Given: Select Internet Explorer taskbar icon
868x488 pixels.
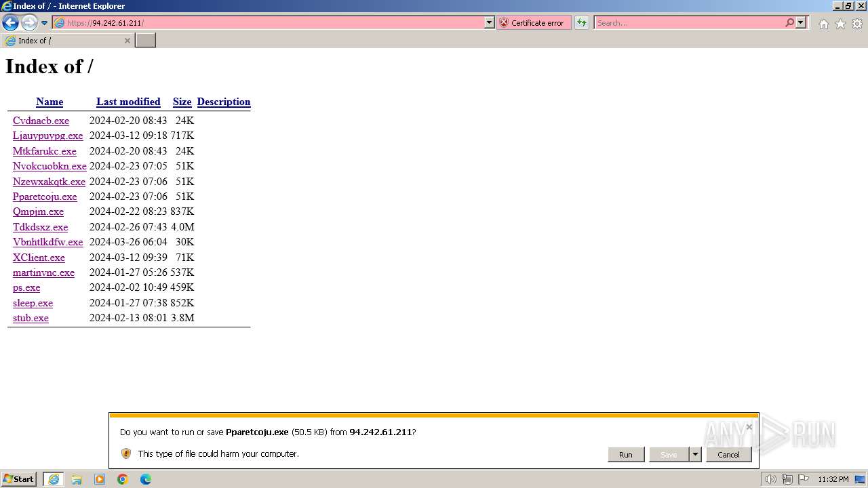Looking at the screenshot, I should point(54,479).
